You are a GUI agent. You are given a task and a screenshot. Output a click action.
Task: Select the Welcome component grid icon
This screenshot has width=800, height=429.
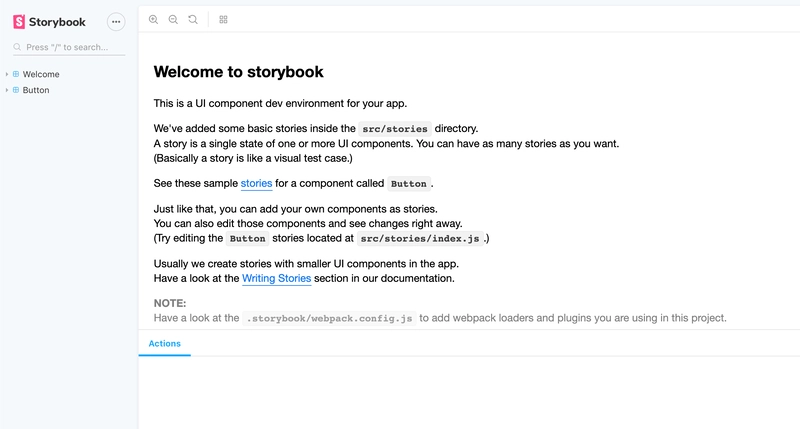[16, 74]
